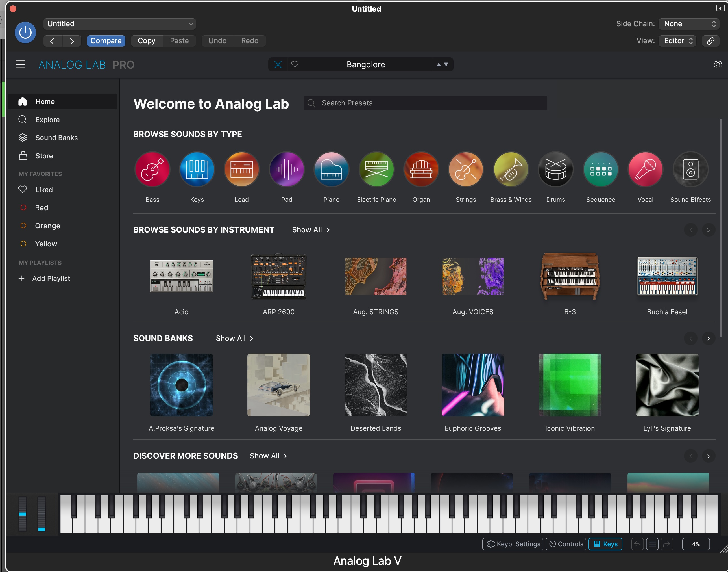Open Yellow color favorites
728x572 pixels.
pyautogui.click(x=63, y=244)
